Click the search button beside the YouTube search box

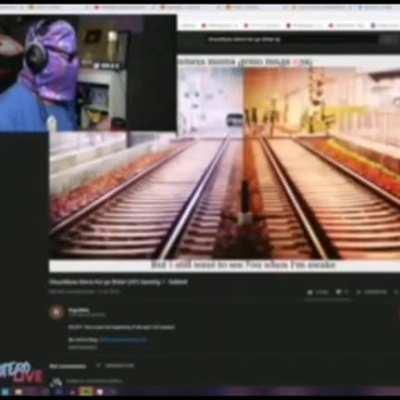coord(388,40)
